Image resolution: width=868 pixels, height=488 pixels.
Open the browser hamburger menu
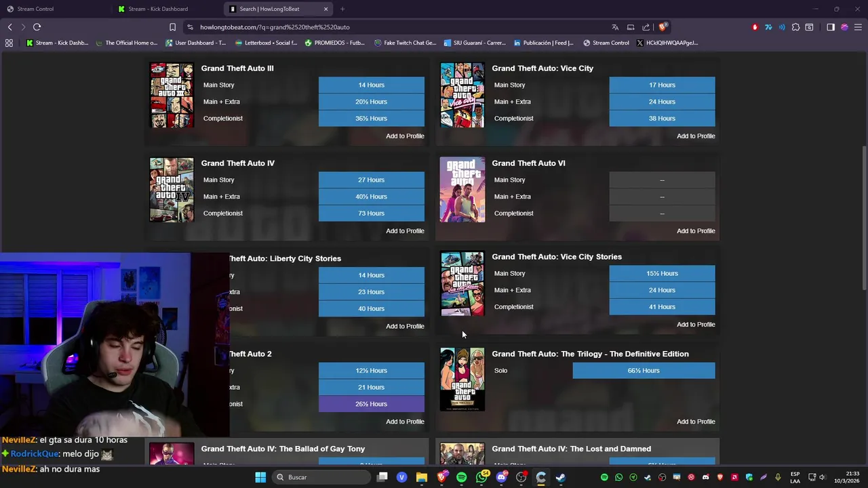click(858, 27)
